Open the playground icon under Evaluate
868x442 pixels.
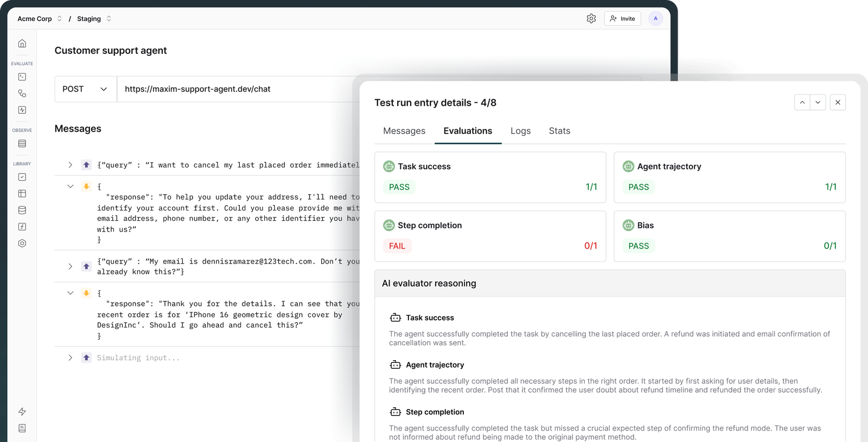pyautogui.click(x=22, y=77)
